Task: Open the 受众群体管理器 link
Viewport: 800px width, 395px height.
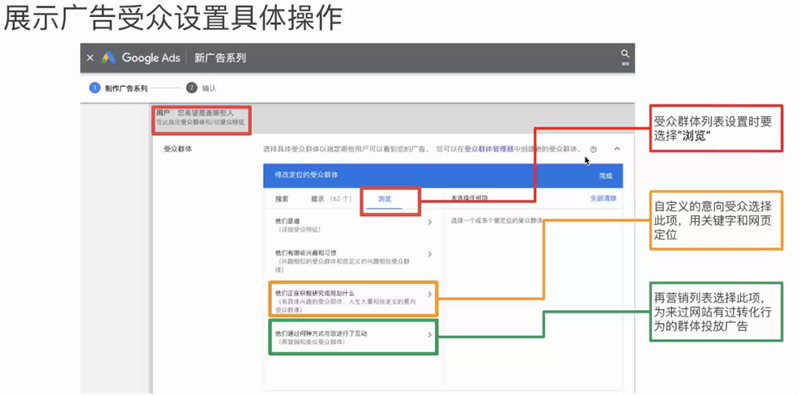Action: pos(488,149)
